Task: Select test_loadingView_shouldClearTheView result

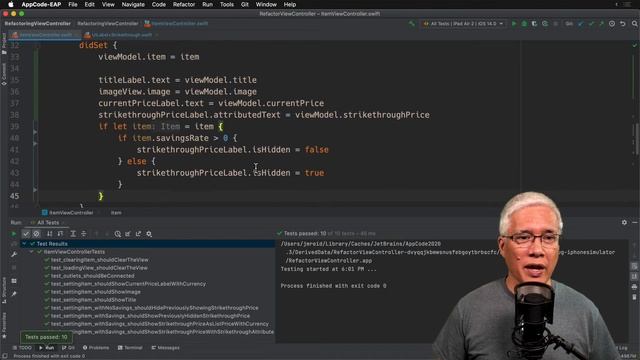Action: pyautogui.click(x=99, y=268)
